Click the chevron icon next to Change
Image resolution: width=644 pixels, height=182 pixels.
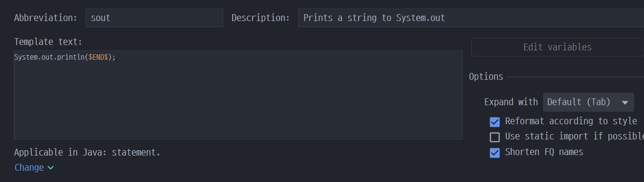[50, 168]
